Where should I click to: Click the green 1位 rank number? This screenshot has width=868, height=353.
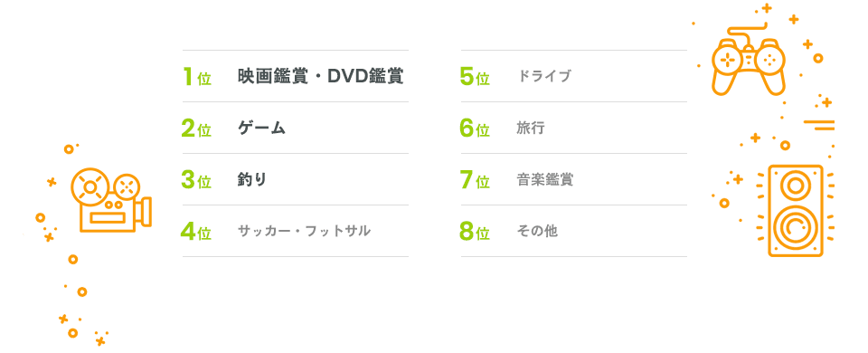tap(197, 77)
